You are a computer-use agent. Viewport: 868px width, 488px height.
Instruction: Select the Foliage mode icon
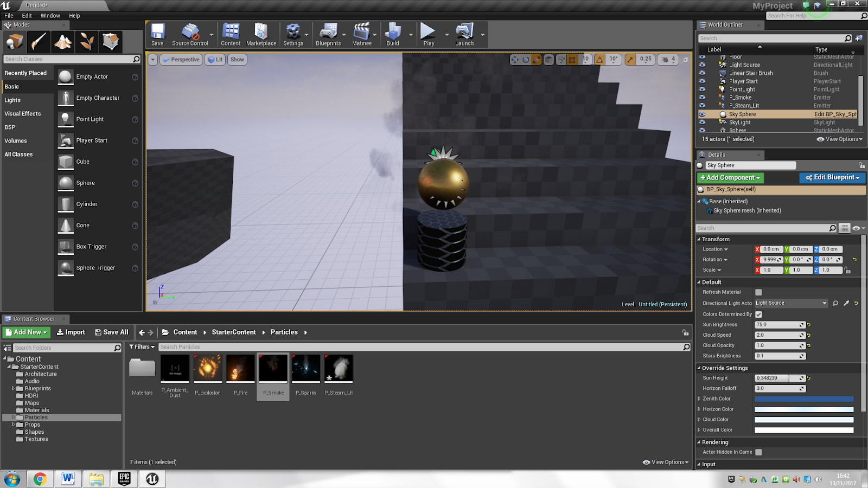coord(87,41)
